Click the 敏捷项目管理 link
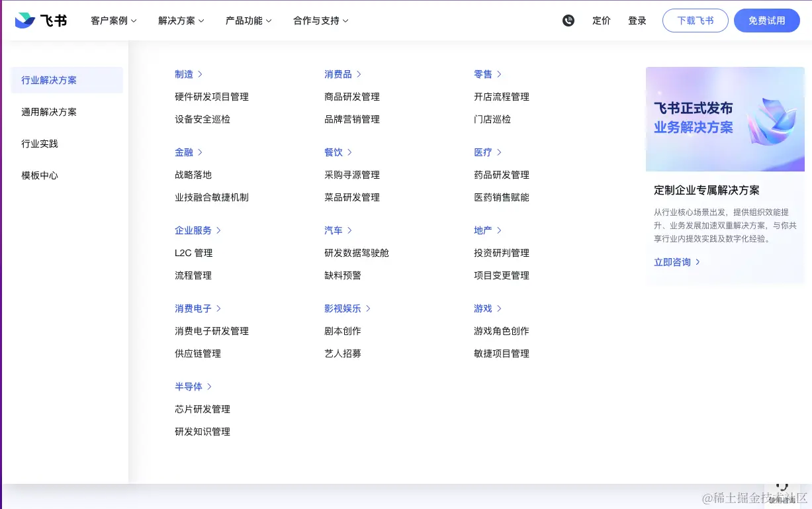This screenshot has width=812, height=509. (502, 353)
